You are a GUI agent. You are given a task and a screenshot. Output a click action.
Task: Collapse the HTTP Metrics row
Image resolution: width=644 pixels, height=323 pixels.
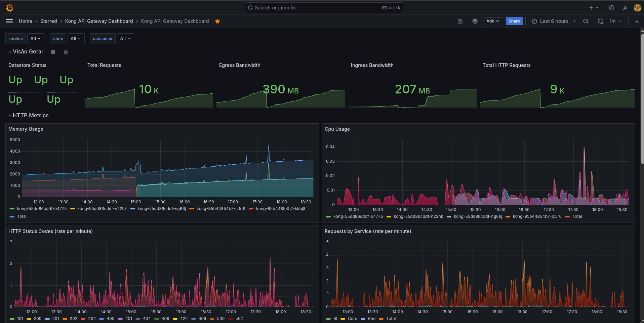pos(29,116)
